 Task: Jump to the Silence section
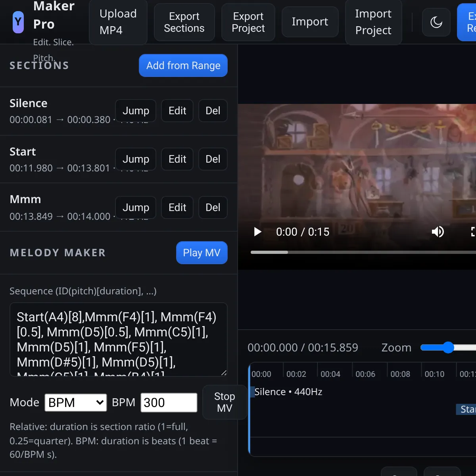click(136, 111)
